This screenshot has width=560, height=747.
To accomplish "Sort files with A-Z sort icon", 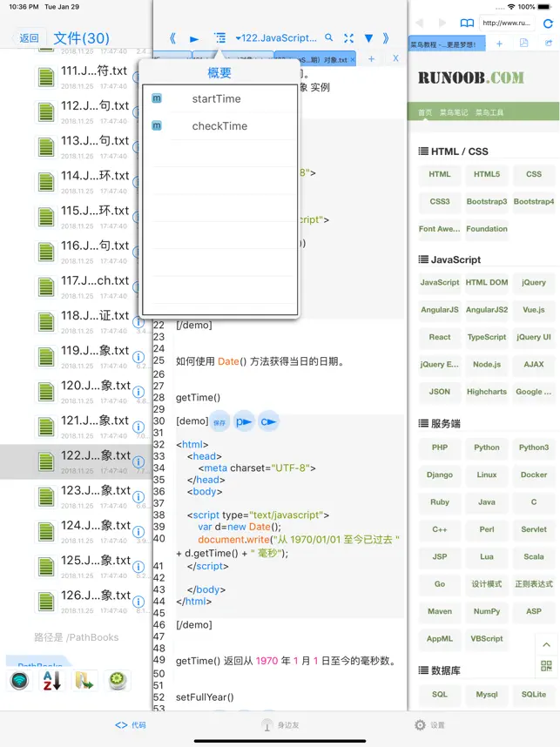I will (x=52, y=680).
